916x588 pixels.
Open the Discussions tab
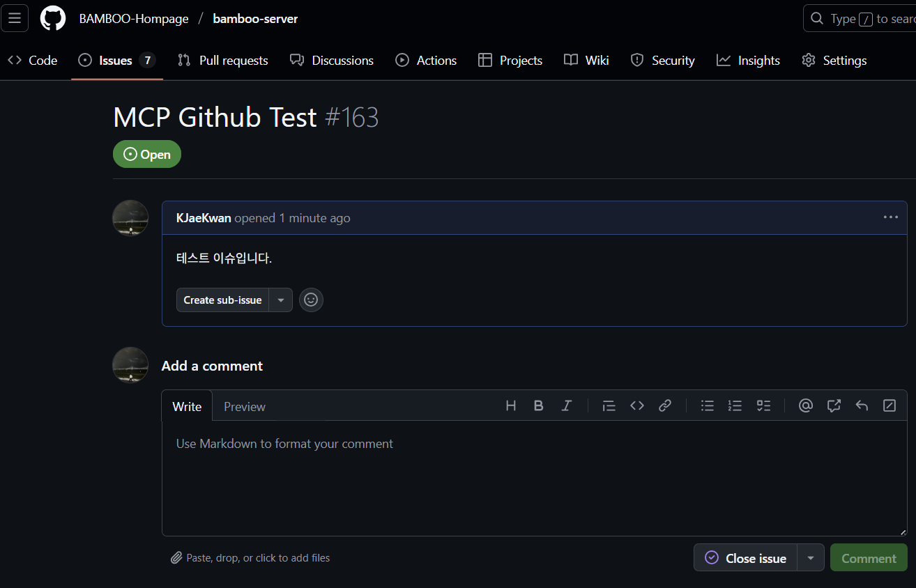332,61
